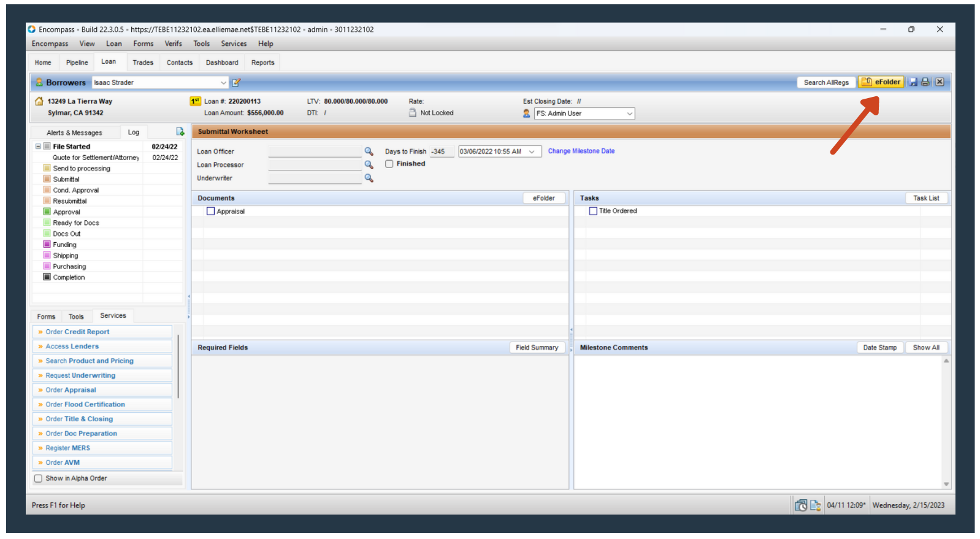Open the Borrowers Isaac Strader dropdown
980x539 pixels.
point(223,82)
